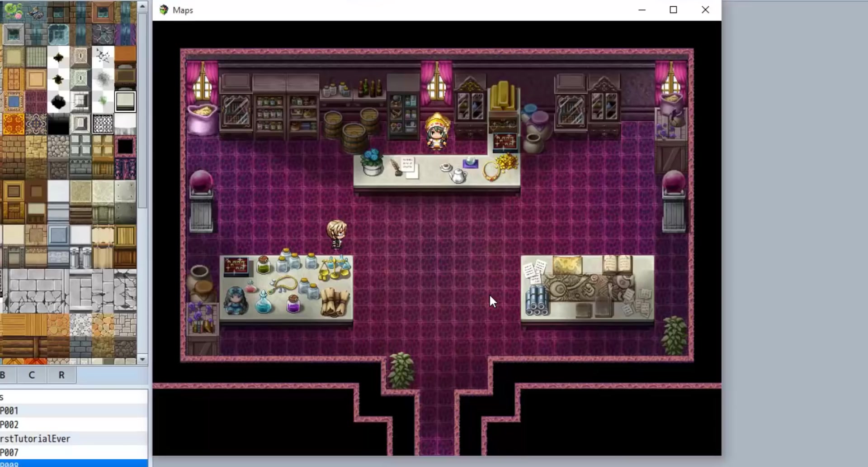Switch to the B tileset tab
The image size is (868, 467).
click(4, 375)
